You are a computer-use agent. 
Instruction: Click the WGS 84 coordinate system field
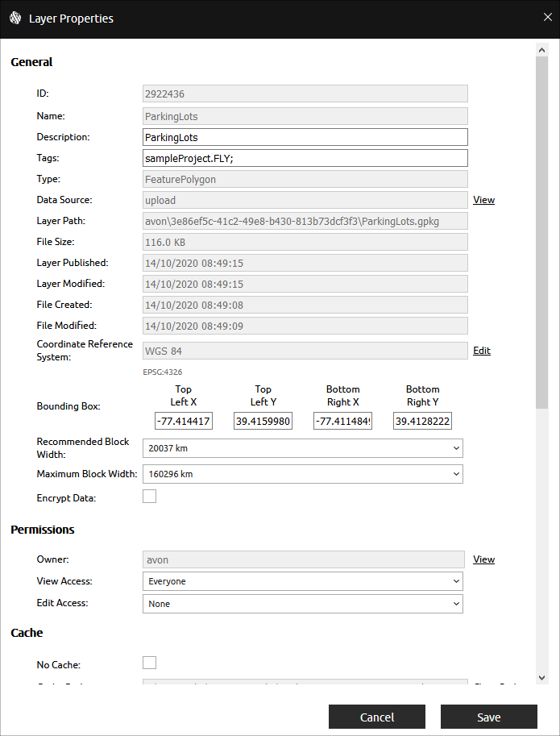[x=305, y=351]
